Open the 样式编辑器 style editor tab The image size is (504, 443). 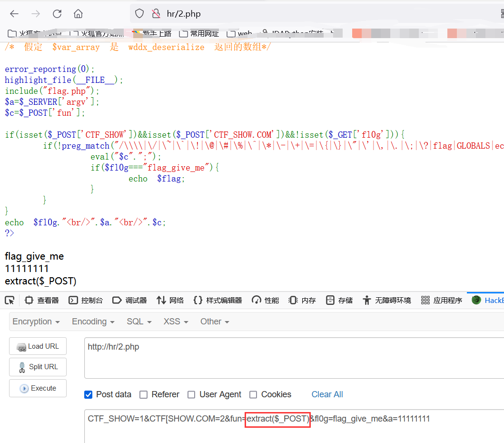click(x=217, y=300)
